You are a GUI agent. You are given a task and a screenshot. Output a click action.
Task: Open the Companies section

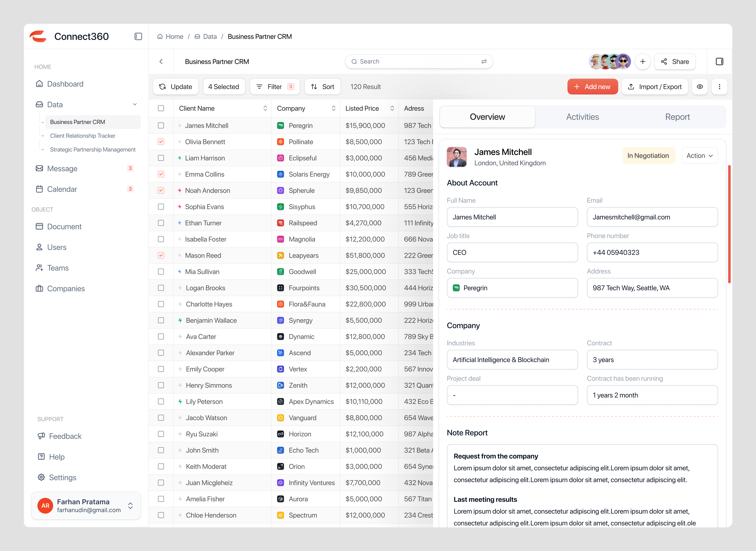point(66,289)
